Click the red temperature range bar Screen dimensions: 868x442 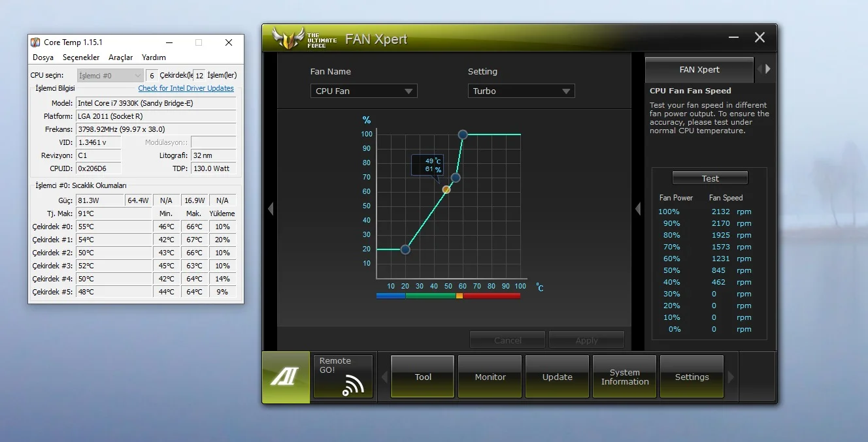(x=492, y=296)
